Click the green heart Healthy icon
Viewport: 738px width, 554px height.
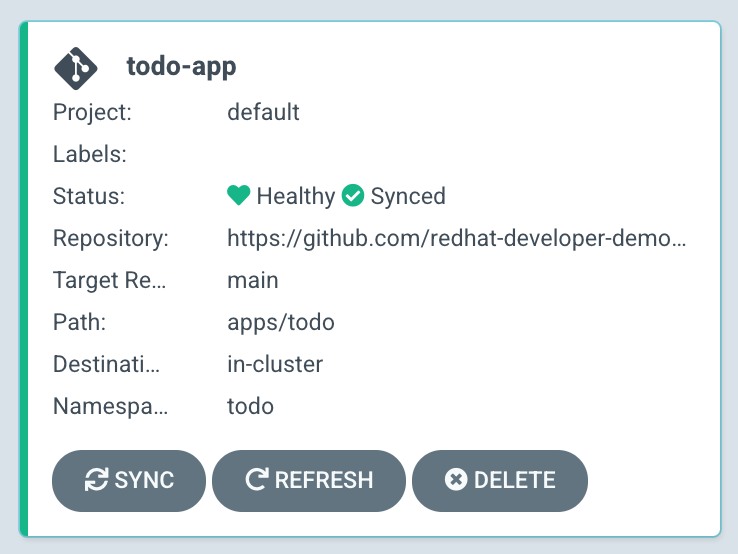click(x=239, y=195)
